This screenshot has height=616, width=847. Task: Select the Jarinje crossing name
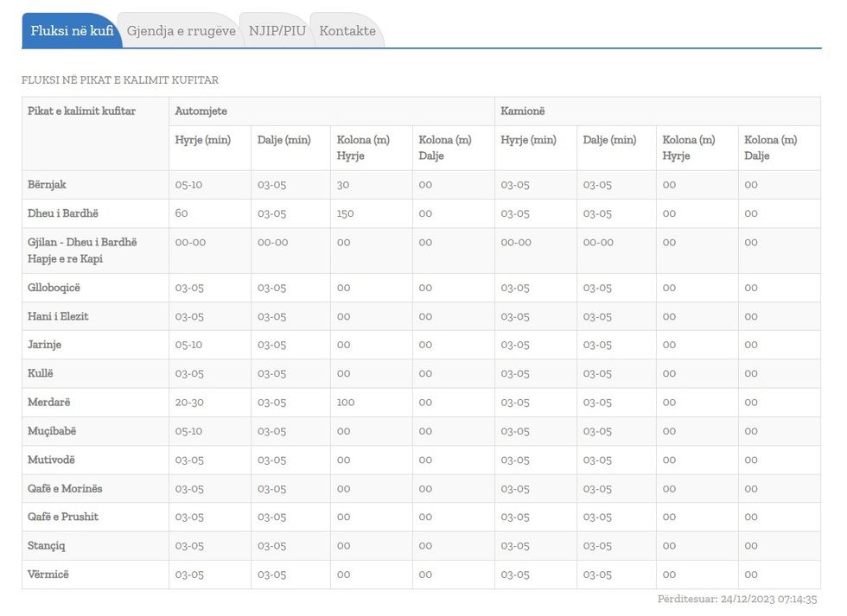tap(44, 345)
